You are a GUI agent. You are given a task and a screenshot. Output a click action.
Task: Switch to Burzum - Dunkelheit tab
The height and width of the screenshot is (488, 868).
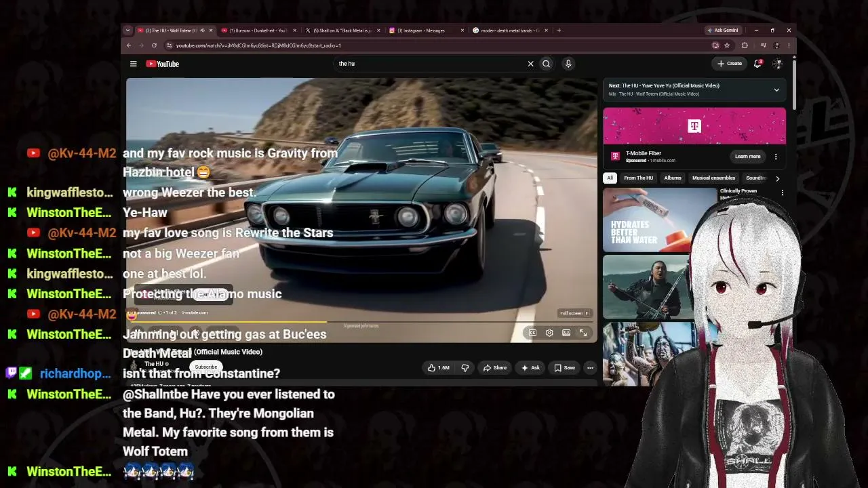(258, 30)
